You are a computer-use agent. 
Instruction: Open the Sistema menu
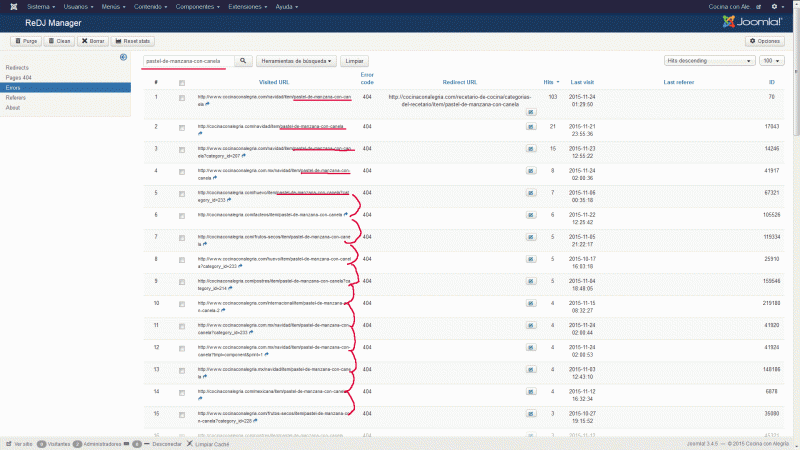click(41, 7)
